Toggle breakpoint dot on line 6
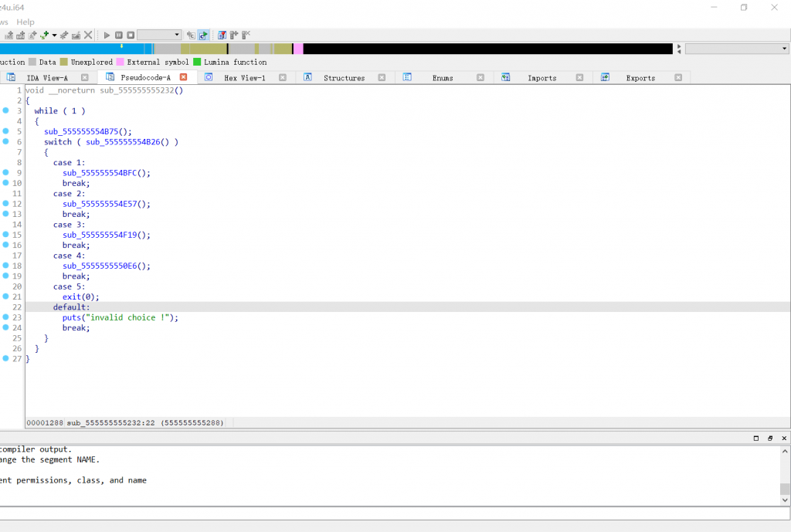The image size is (791, 532). pos(5,142)
